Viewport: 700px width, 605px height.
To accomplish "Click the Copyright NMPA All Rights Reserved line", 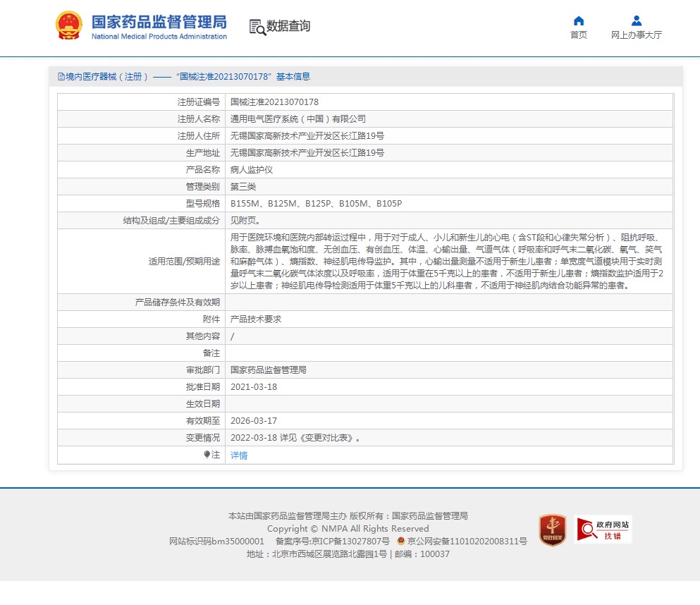I will [x=348, y=529].
